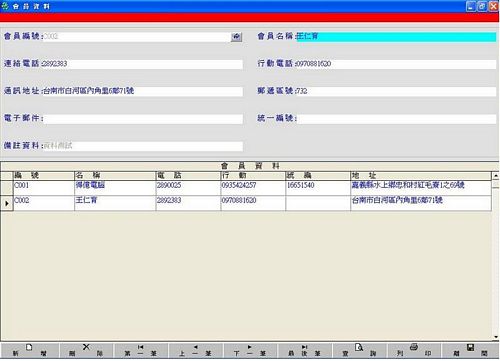Click the 離開 (exit) disk icon button
The image size is (500, 361).
click(x=470, y=350)
